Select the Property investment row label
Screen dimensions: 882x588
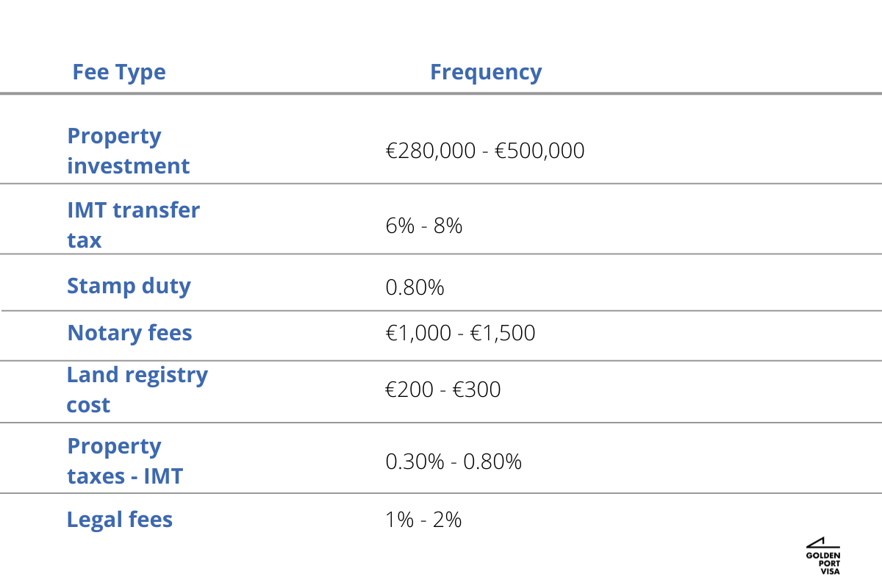[x=128, y=151]
